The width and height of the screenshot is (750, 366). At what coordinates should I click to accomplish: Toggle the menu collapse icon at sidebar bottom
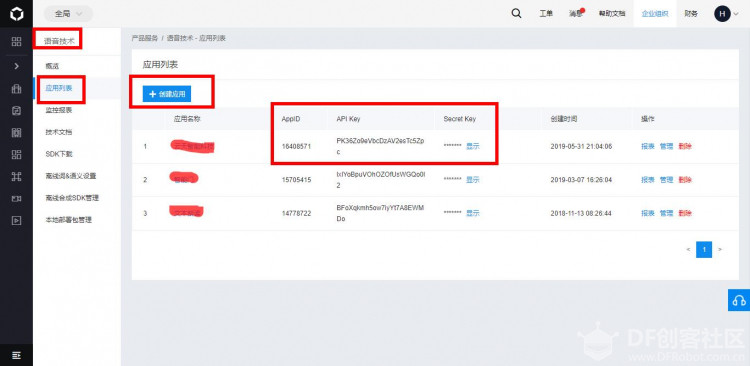click(x=16, y=355)
